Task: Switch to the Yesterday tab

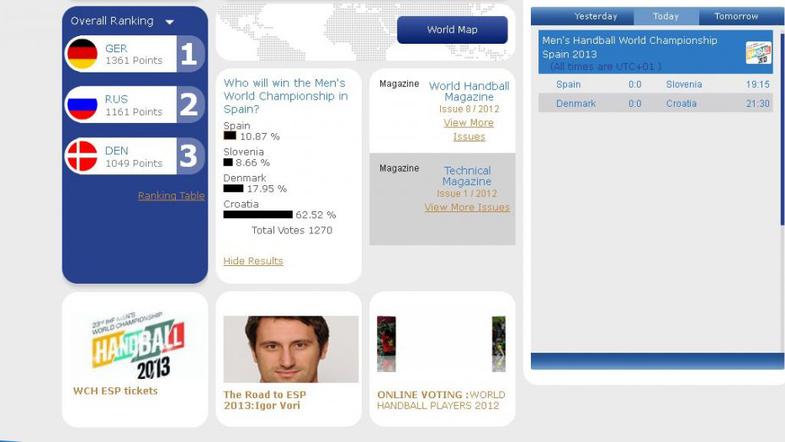Action: [596, 17]
